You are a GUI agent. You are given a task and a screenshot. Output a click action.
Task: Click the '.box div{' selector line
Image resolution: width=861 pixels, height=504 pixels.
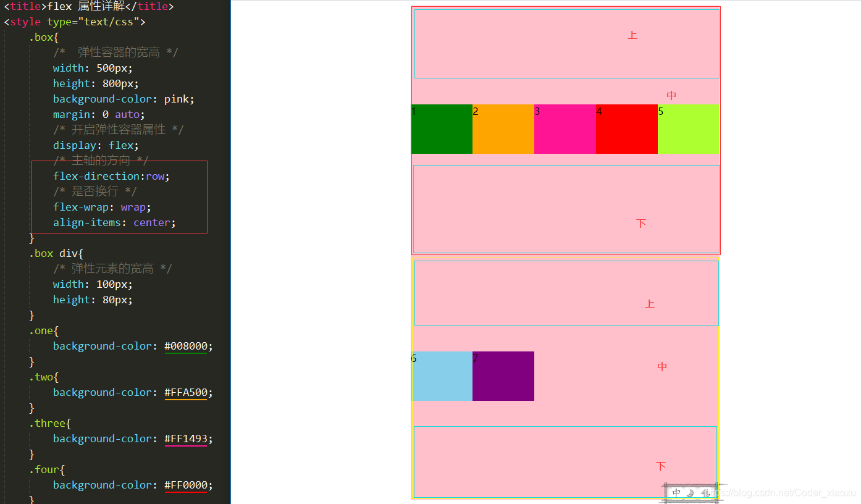tap(56, 253)
